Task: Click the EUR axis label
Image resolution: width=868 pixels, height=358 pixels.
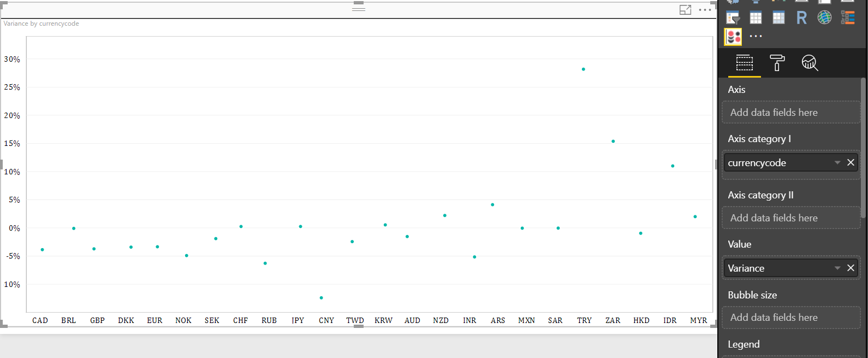Action: point(154,320)
